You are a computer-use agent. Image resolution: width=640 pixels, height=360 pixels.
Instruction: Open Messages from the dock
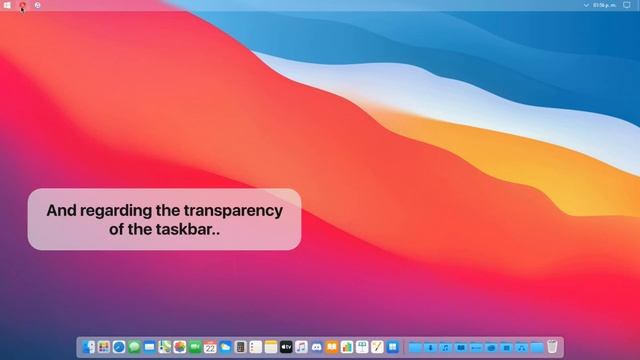pyautogui.click(x=134, y=347)
